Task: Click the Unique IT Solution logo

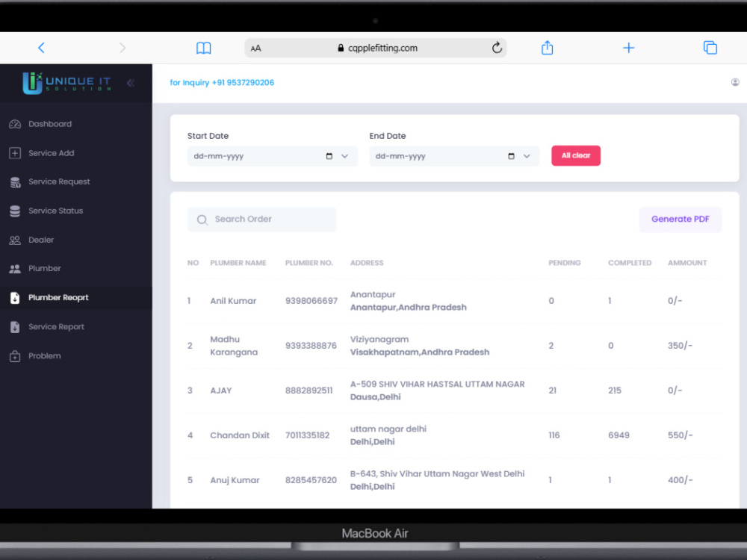Action: pyautogui.click(x=66, y=84)
